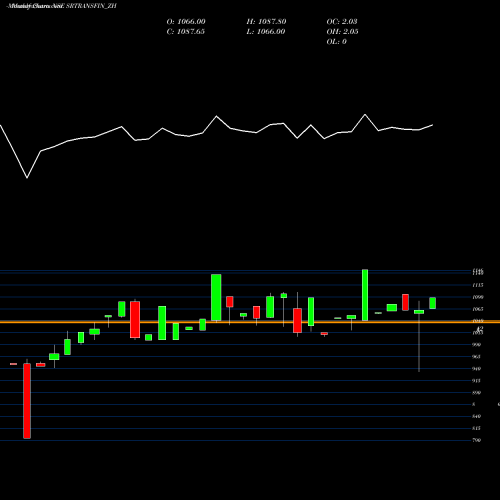This screenshot has height=500, width=500.
Task: Click the orange horizontal price line
Action: point(250,322)
